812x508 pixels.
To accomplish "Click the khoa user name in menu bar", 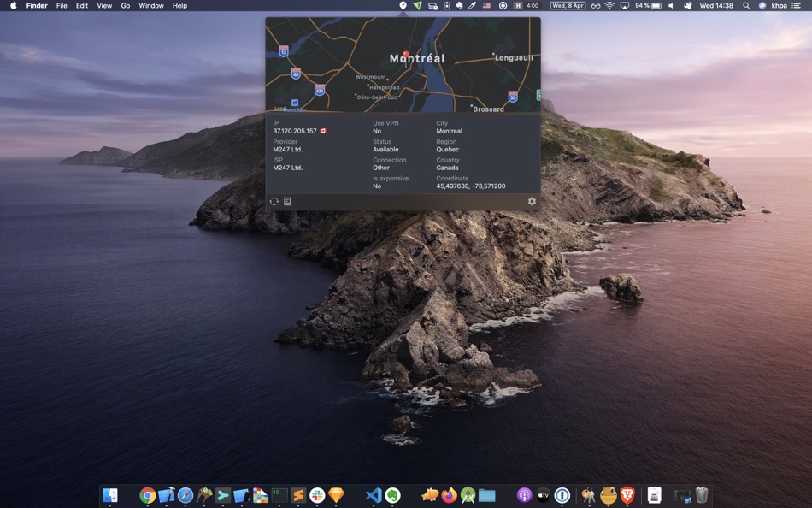I will point(779,6).
